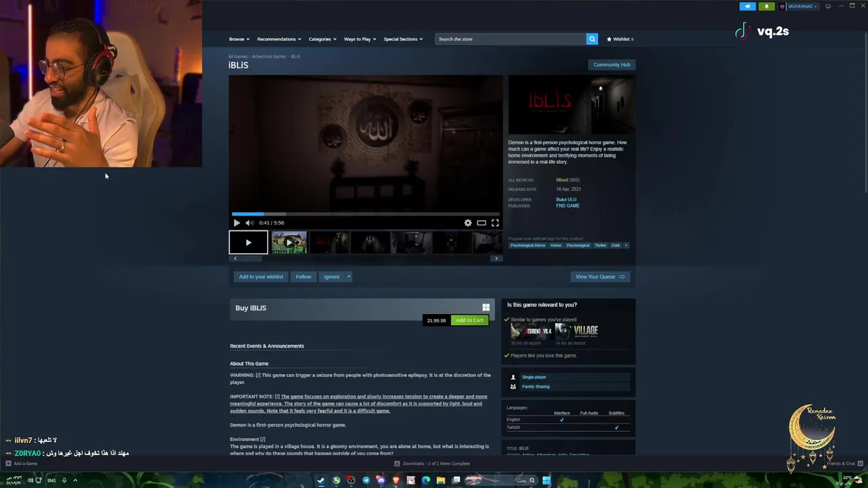The image size is (868, 488).
Task: Seek on the trailer progress bar
Action: 366,213
